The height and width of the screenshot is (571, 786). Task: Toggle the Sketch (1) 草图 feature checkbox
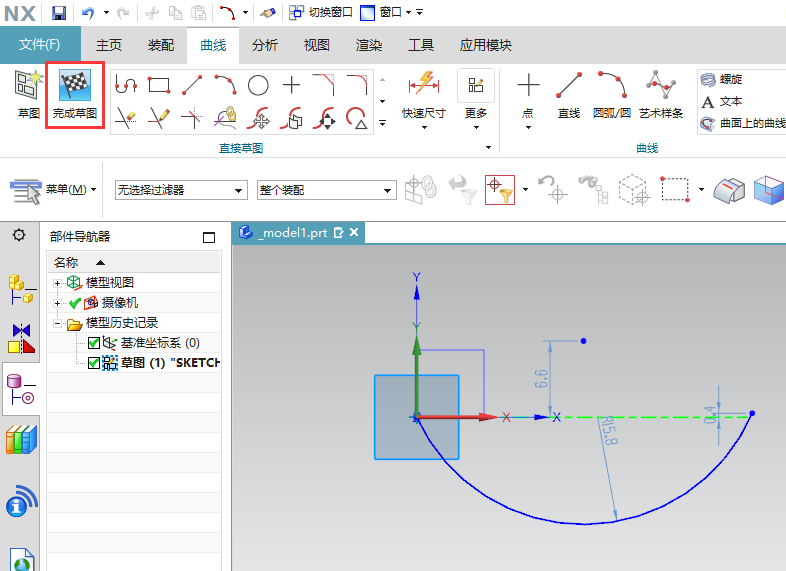pos(94,362)
